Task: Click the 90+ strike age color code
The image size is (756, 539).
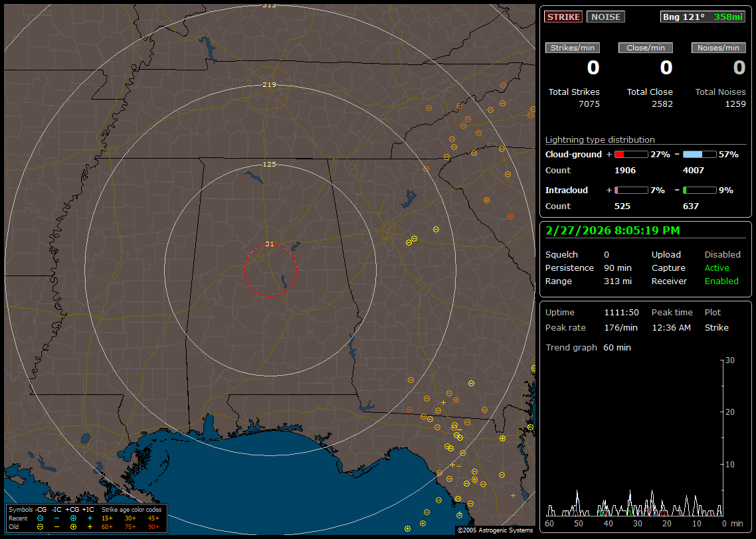Action: coord(153,526)
